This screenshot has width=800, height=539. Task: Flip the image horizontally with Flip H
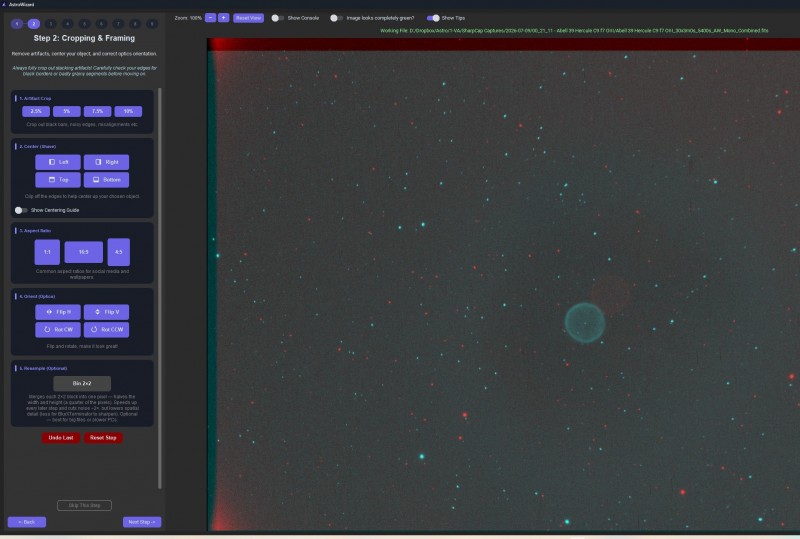58,312
